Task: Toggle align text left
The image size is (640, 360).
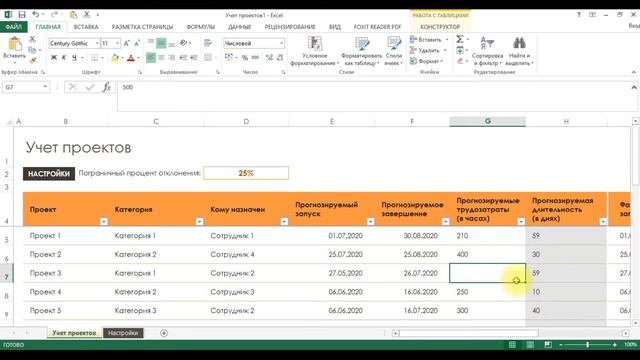Action: [x=151, y=58]
